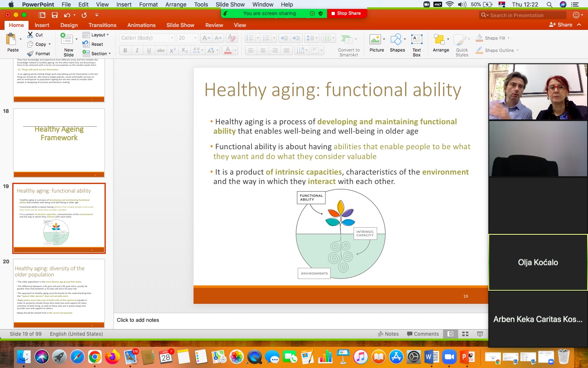Click the Paste clipboard icon
588x368 pixels.
coord(11,40)
